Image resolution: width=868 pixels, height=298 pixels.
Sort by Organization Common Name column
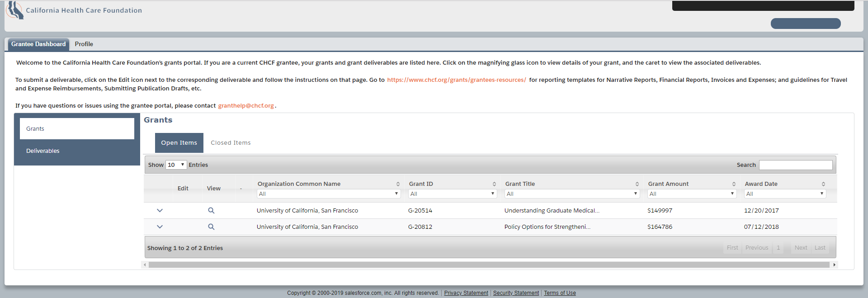tap(398, 184)
